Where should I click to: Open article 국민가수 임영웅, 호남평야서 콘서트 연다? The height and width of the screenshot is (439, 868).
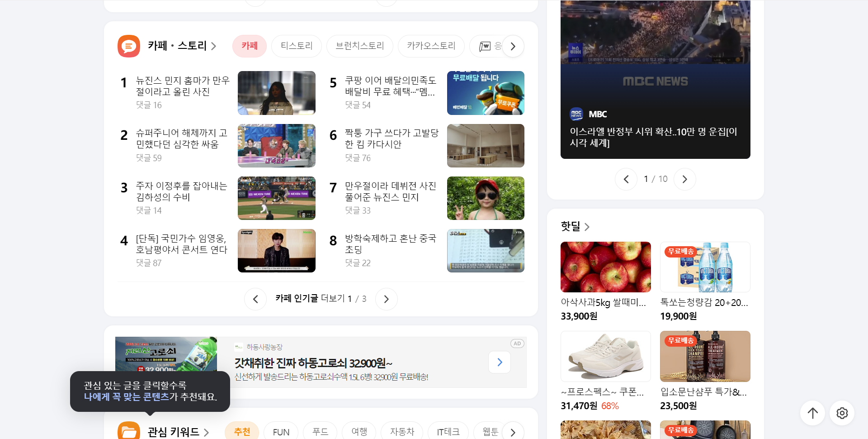[182, 244]
